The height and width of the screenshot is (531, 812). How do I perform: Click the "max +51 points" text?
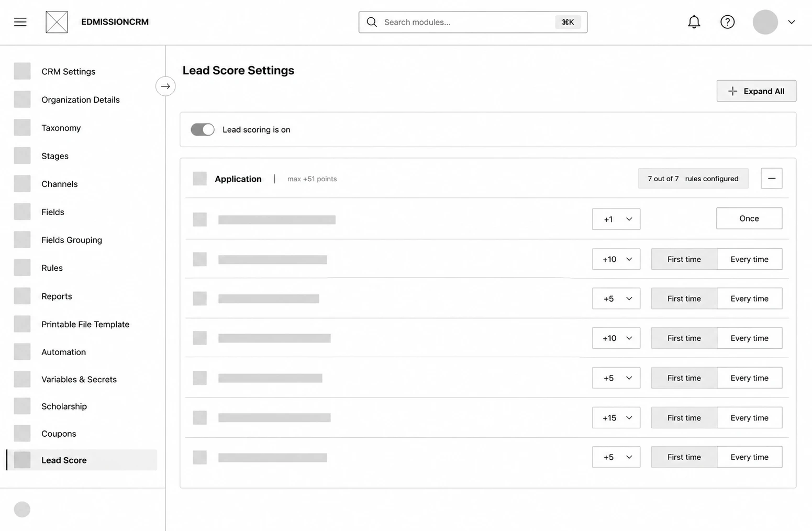tap(312, 179)
